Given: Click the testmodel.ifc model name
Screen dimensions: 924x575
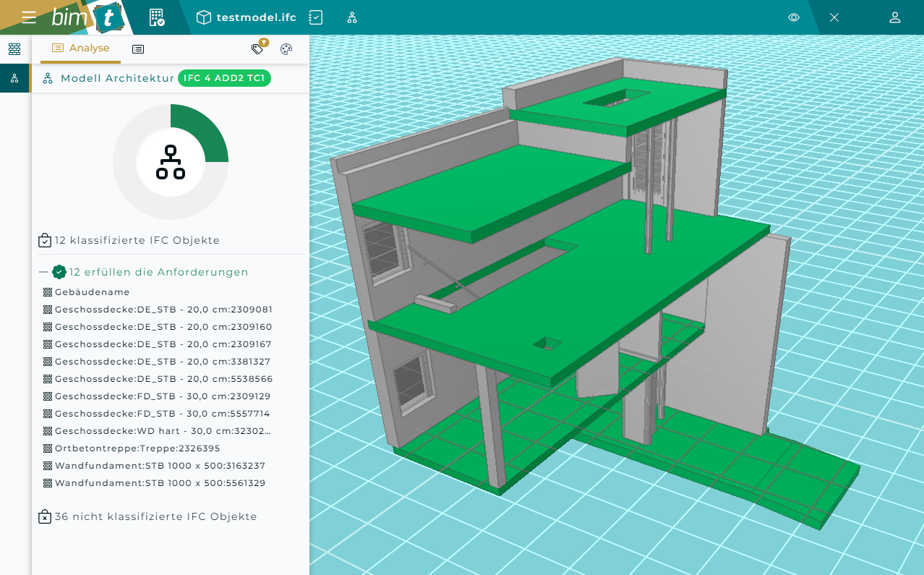Looking at the screenshot, I should pyautogui.click(x=257, y=17).
